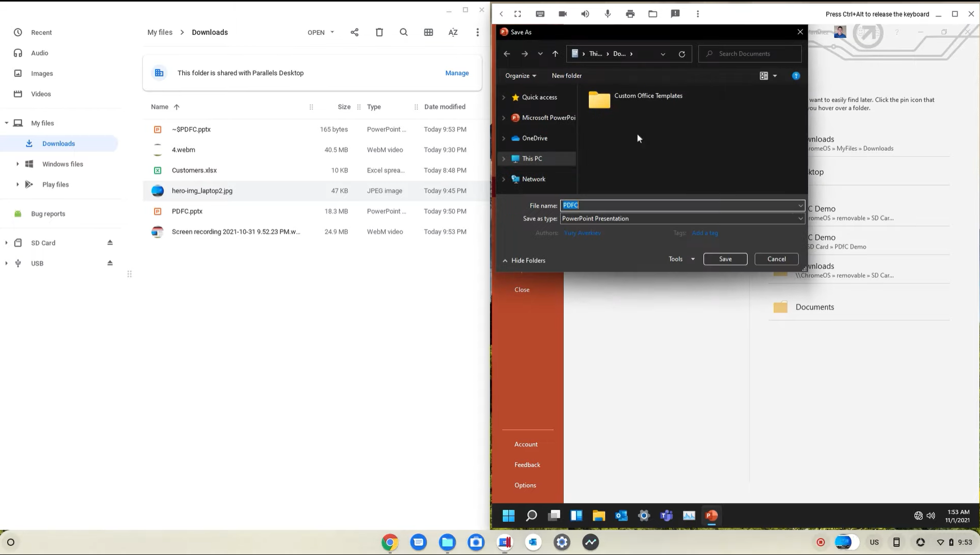
Task: Open Microsoft Teams from Windows taskbar
Action: tap(666, 516)
